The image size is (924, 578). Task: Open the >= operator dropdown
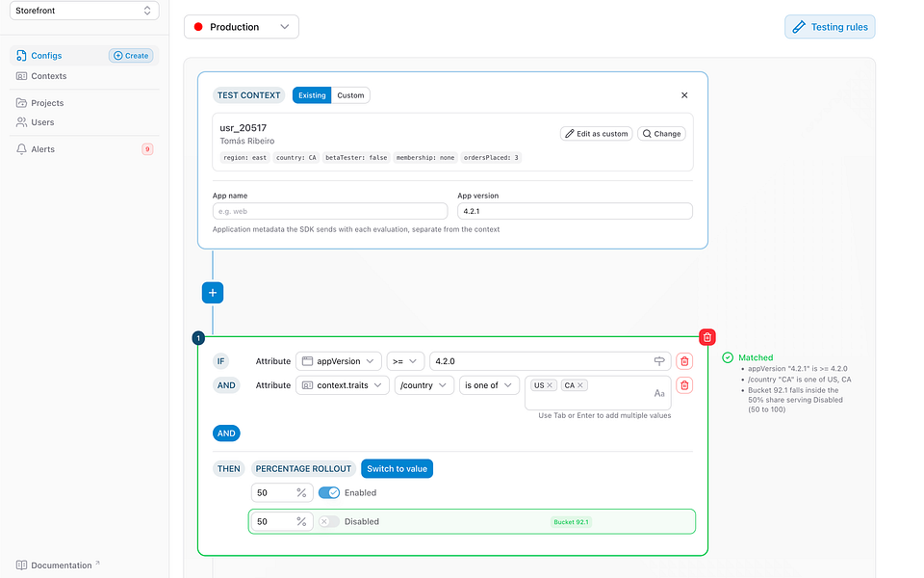pos(404,361)
